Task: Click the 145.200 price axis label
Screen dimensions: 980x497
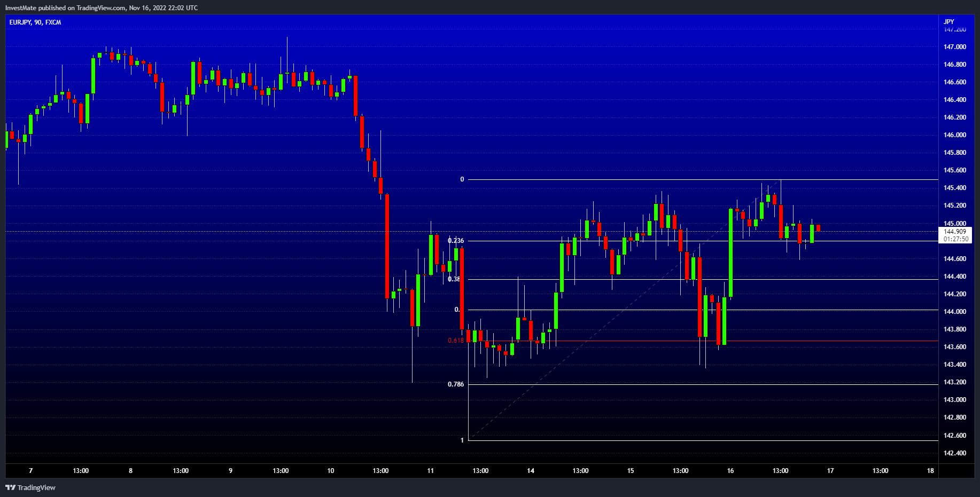Action: (x=955, y=206)
